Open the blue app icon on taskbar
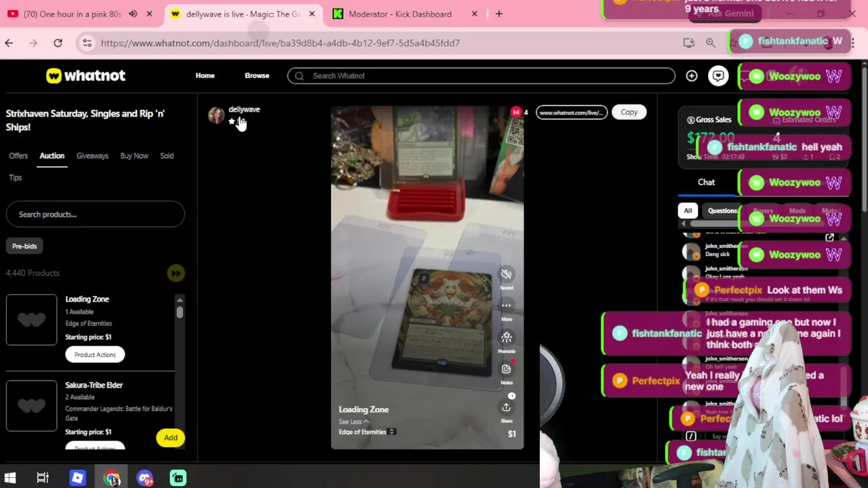Screen dimensions: 868x488 coord(77,478)
